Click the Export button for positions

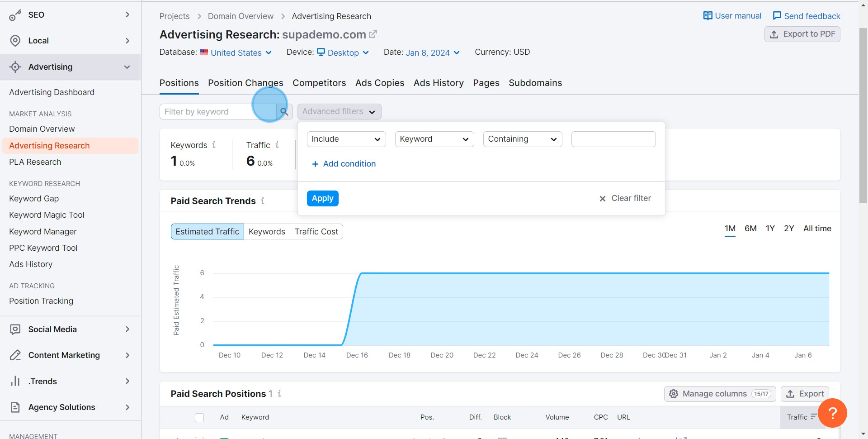pyautogui.click(x=805, y=394)
